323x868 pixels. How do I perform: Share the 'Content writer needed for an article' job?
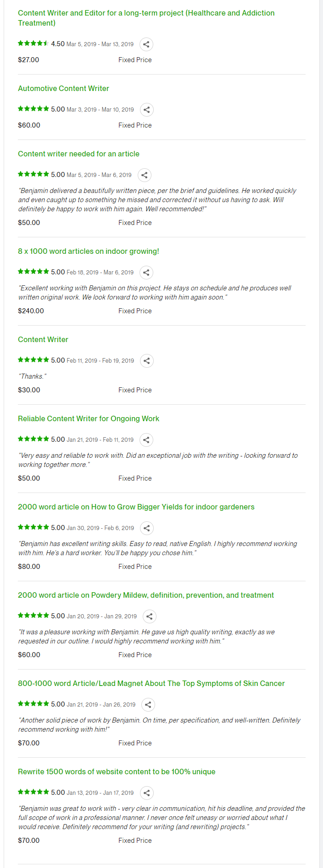click(x=144, y=175)
